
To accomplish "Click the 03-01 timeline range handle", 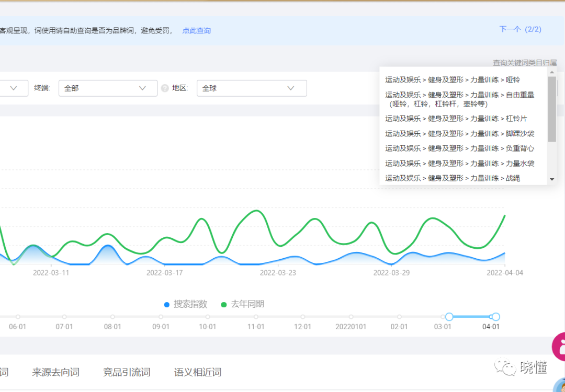I will pos(449,317).
